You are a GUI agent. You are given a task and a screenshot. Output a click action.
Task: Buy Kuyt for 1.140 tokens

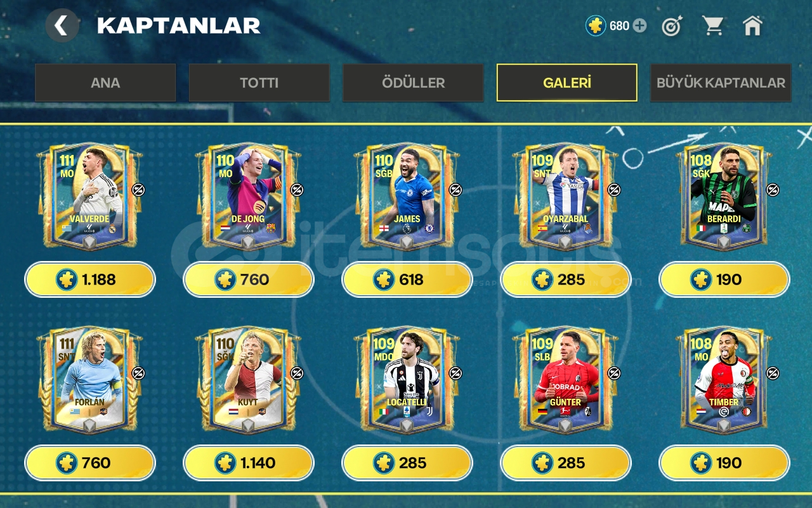click(249, 463)
